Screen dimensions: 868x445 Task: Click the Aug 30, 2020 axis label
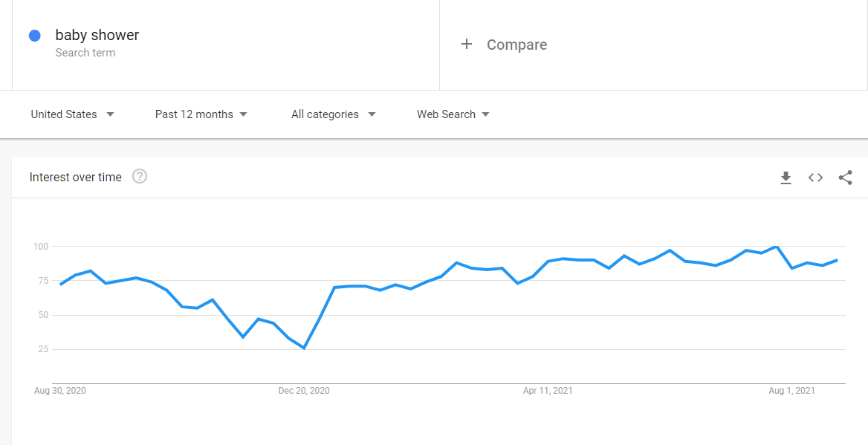[x=60, y=391]
